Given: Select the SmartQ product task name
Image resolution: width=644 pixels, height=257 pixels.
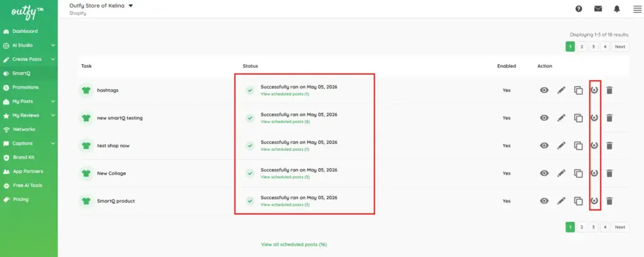Looking at the screenshot, I should point(116,201).
